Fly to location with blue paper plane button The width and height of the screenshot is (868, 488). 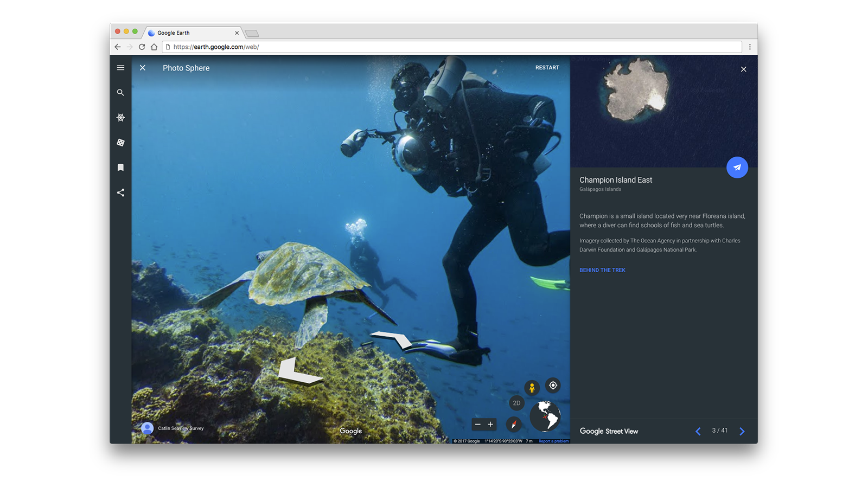(737, 168)
